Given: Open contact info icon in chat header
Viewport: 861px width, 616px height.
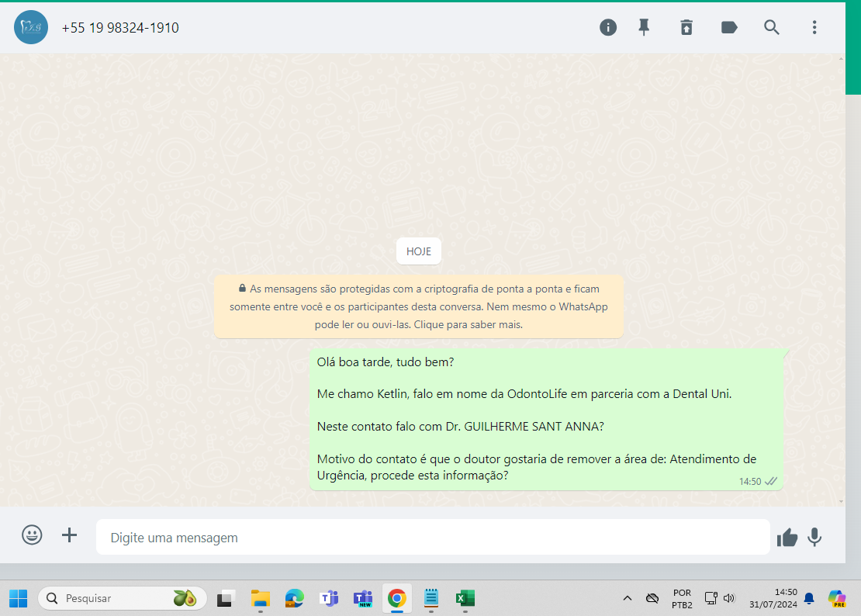Looking at the screenshot, I should (x=608, y=27).
